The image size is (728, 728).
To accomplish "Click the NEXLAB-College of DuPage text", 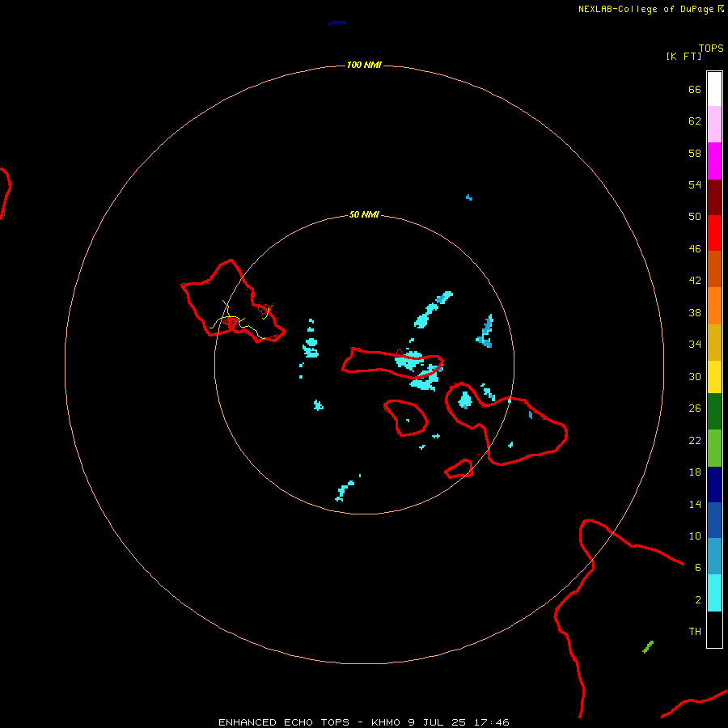I will click(x=647, y=9).
